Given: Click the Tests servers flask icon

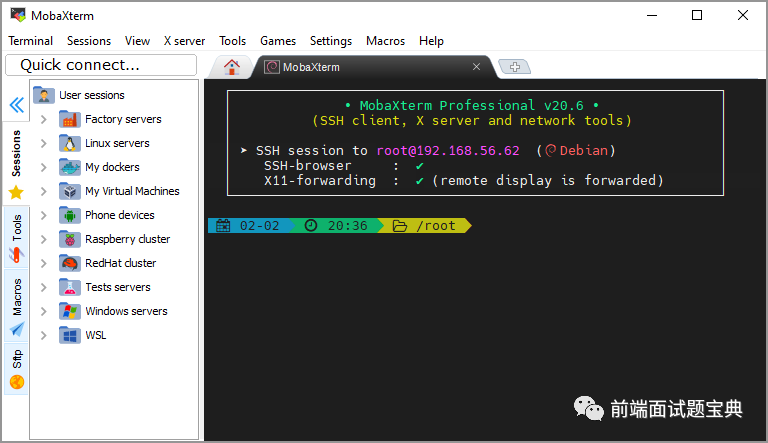Looking at the screenshot, I should (x=70, y=287).
